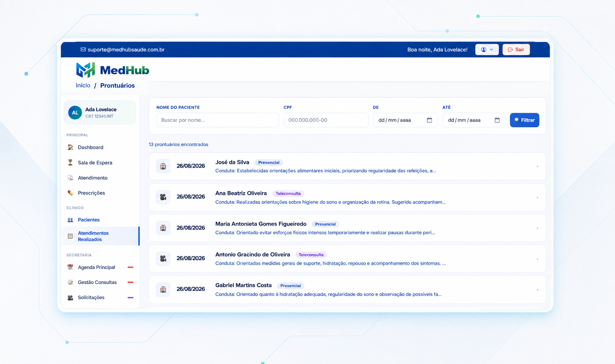
Task: Open calendar picker in Até field
Action: pos(497,120)
